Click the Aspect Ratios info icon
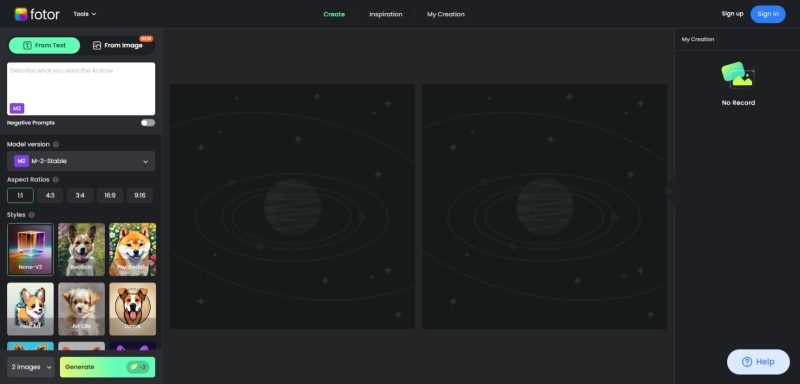This screenshot has width=800, height=384. point(56,180)
